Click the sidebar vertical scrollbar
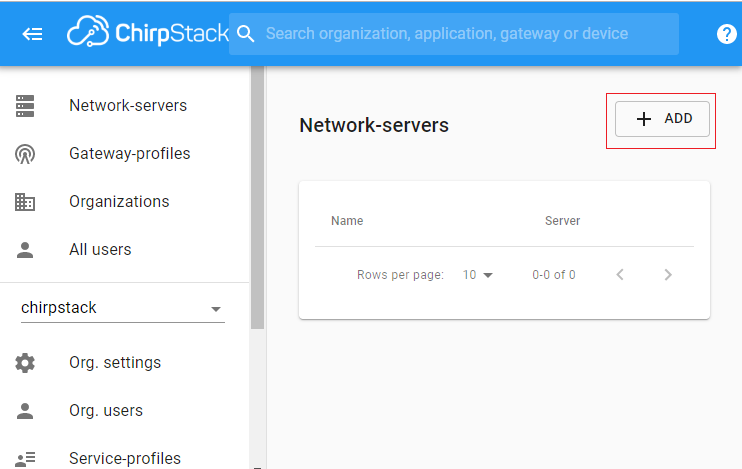This screenshot has height=469, width=742. tap(257, 197)
